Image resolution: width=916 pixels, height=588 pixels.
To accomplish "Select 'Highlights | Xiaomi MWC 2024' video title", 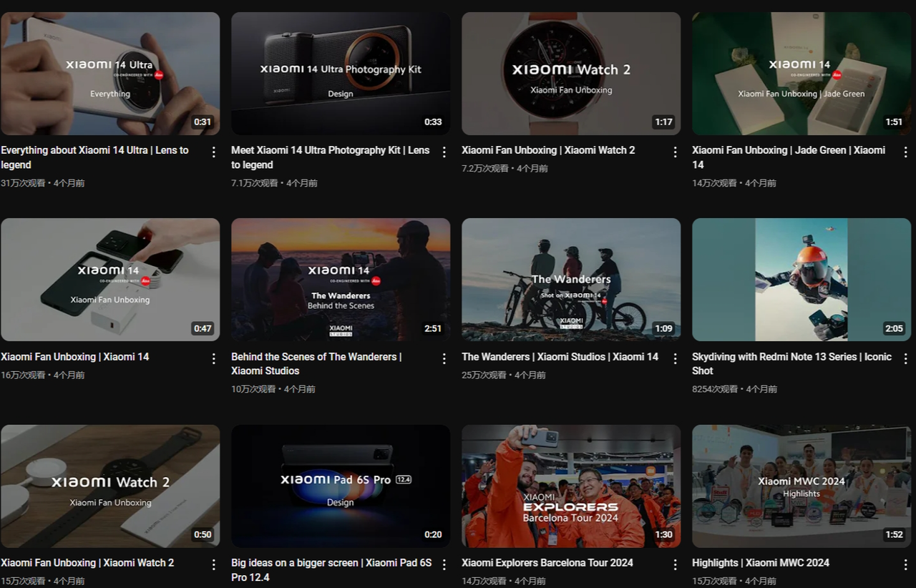I will coord(761,563).
